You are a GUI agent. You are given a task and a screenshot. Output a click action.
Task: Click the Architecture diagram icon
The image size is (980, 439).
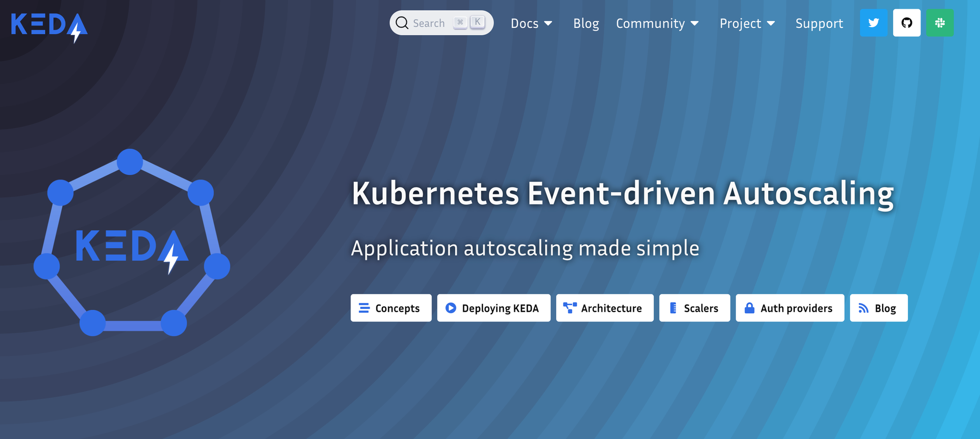570,308
